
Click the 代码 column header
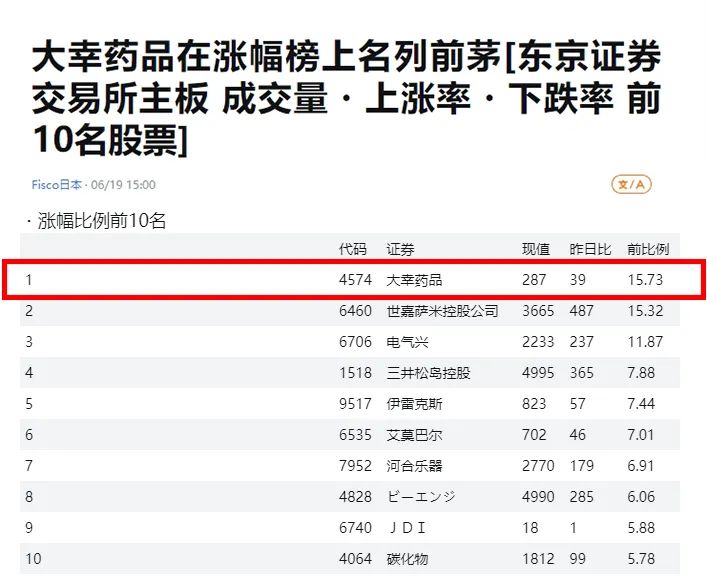(x=353, y=249)
